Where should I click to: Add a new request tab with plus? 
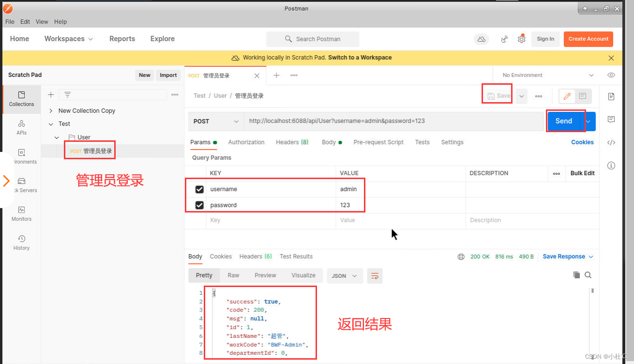point(276,75)
